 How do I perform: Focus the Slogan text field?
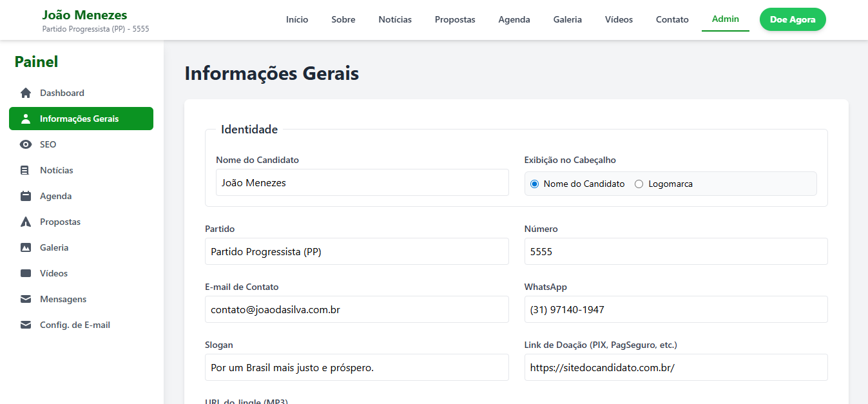click(x=356, y=367)
